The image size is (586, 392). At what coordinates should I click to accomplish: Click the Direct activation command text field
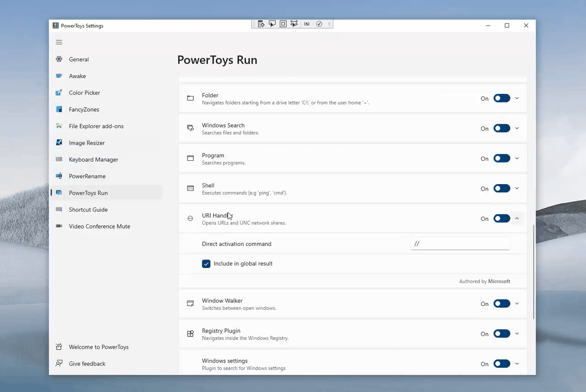[x=460, y=244]
